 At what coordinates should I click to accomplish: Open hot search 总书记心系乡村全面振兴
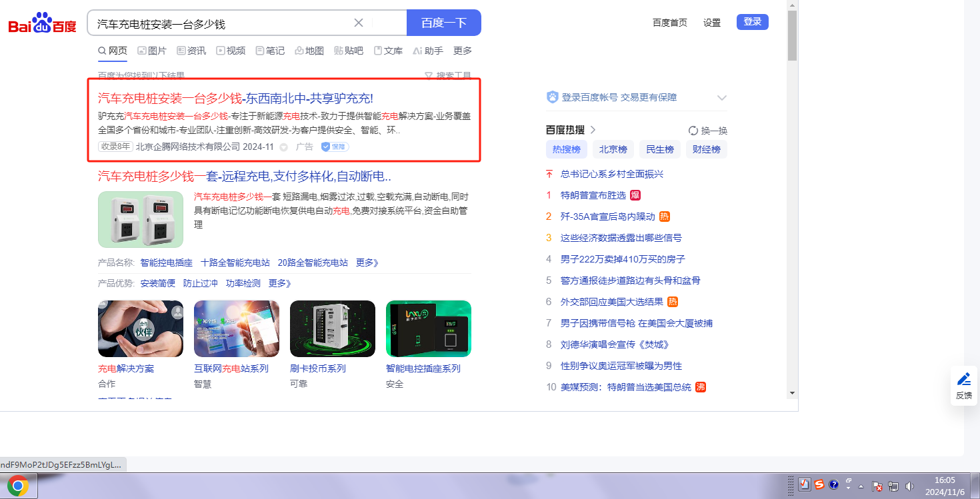[x=612, y=174]
